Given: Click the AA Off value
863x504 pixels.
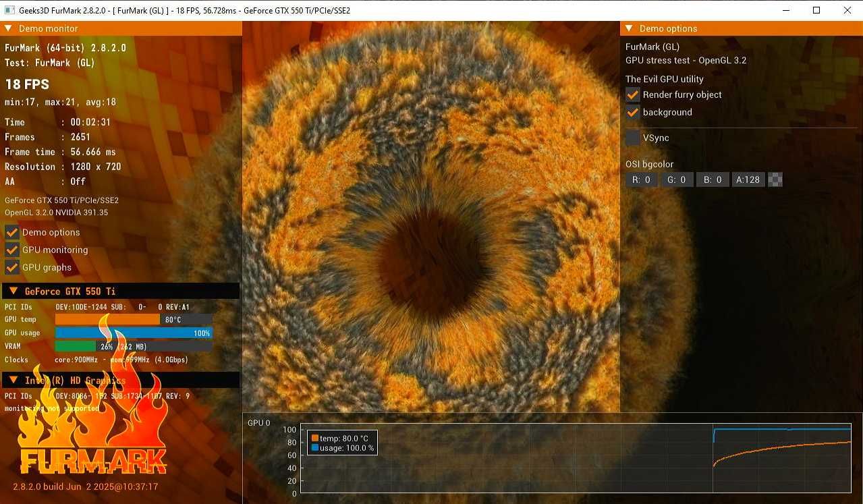Looking at the screenshot, I should click(x=78, y=181).
